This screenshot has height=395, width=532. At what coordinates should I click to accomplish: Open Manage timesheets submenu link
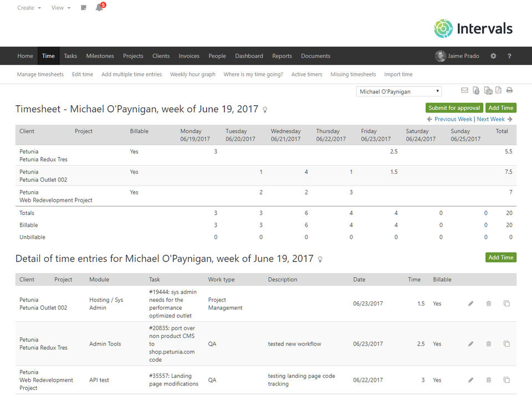click(40, 74)
